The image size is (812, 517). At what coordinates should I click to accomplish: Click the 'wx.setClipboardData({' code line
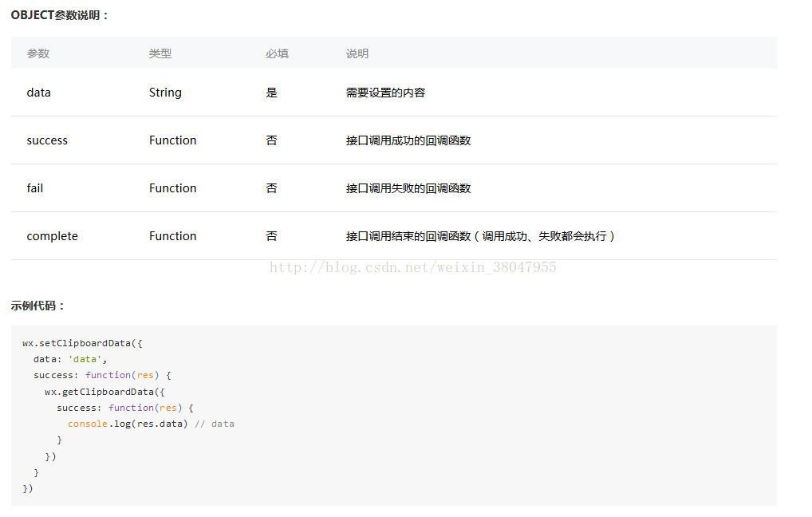[82, 343]
